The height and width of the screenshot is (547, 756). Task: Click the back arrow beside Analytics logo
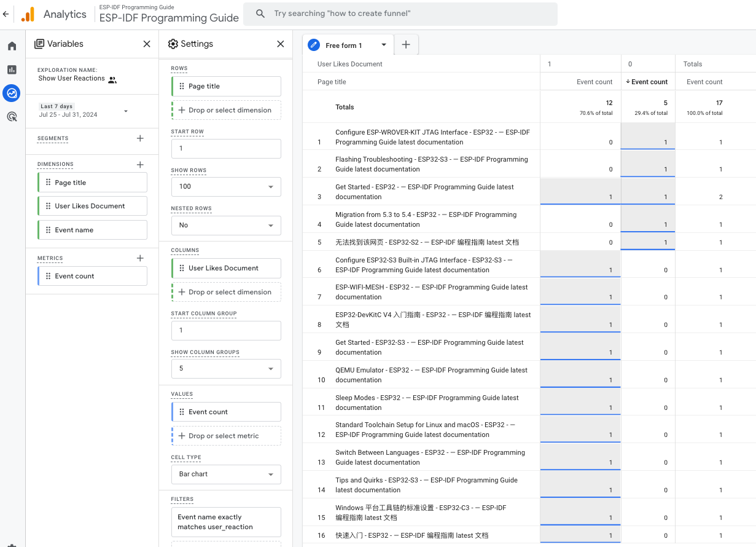point(6,14)
